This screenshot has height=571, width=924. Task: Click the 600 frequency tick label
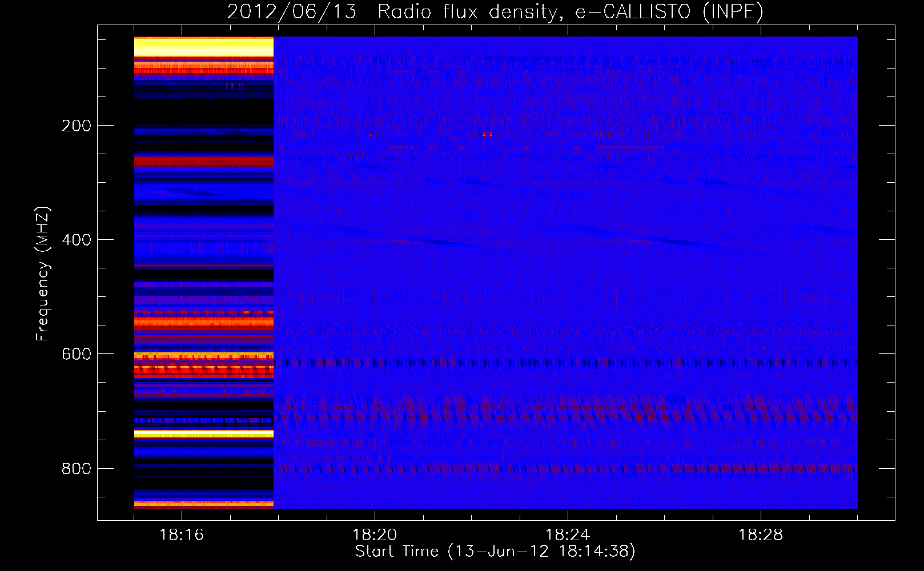point(77,354)
